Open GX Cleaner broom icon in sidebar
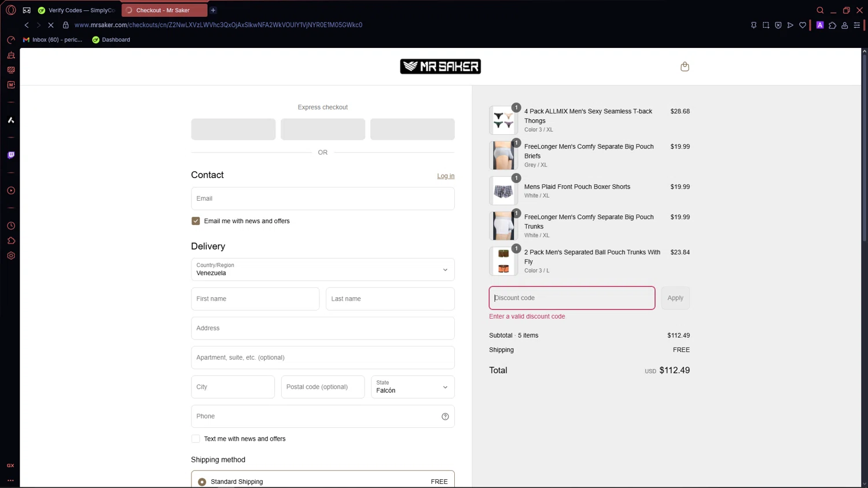This screenshot has width=868, height=488. [11, 56]
